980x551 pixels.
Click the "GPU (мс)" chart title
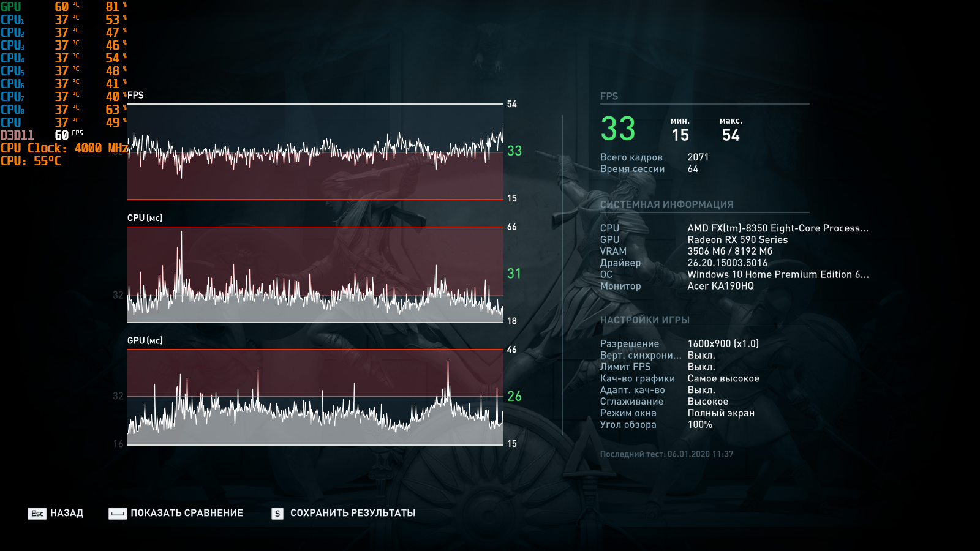[x=145, y=340]
